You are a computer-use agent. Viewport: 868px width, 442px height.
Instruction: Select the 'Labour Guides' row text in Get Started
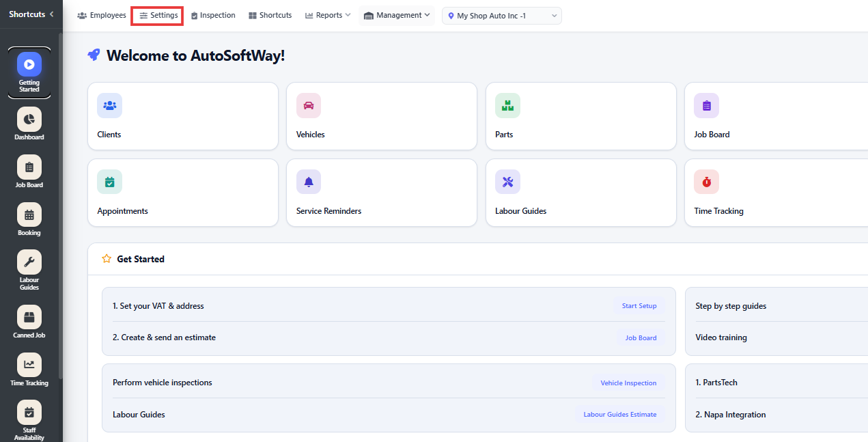coord(139,415)
